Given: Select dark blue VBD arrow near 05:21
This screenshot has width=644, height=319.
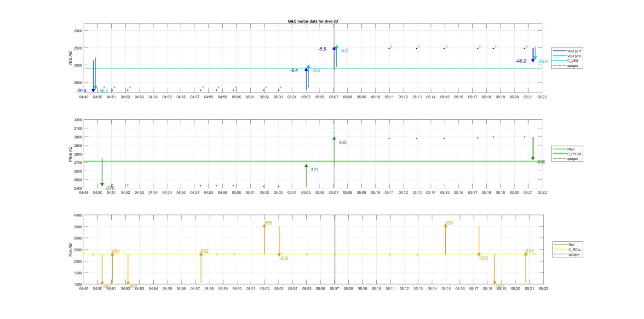Looking at the screenshot, I should (x=533, y=55).
